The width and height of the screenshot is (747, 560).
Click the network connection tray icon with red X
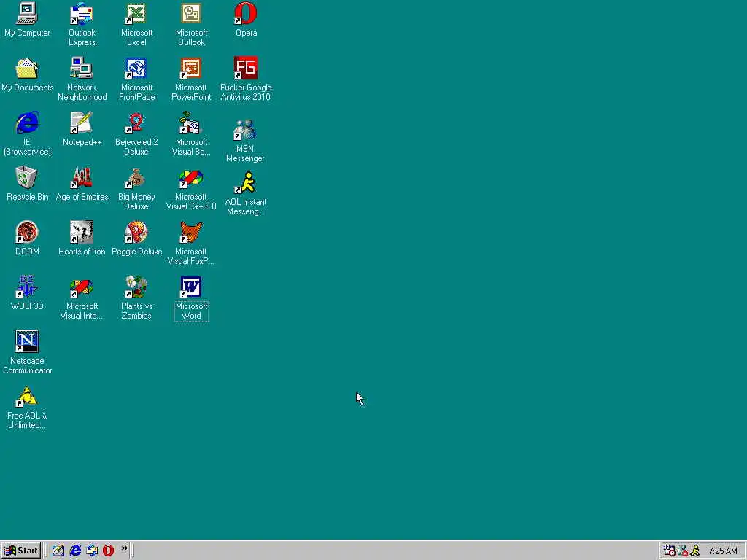(x=683, y=551)
